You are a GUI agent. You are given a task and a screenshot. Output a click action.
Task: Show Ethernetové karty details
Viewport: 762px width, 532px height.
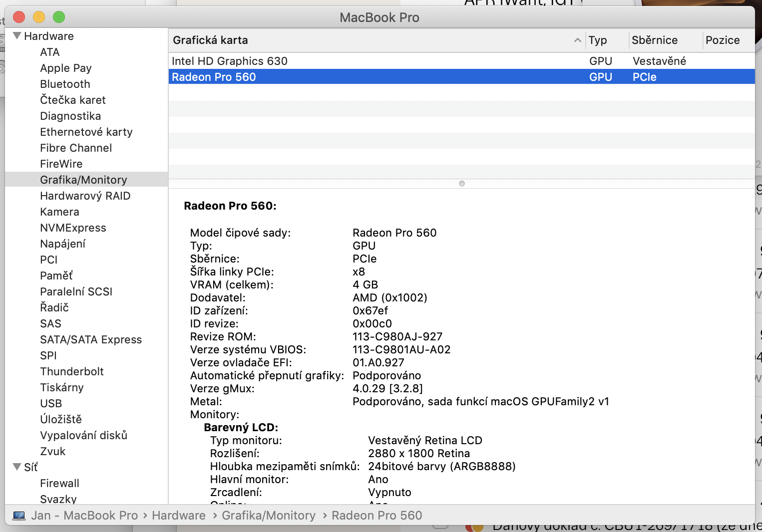click(x=86, y=132)
